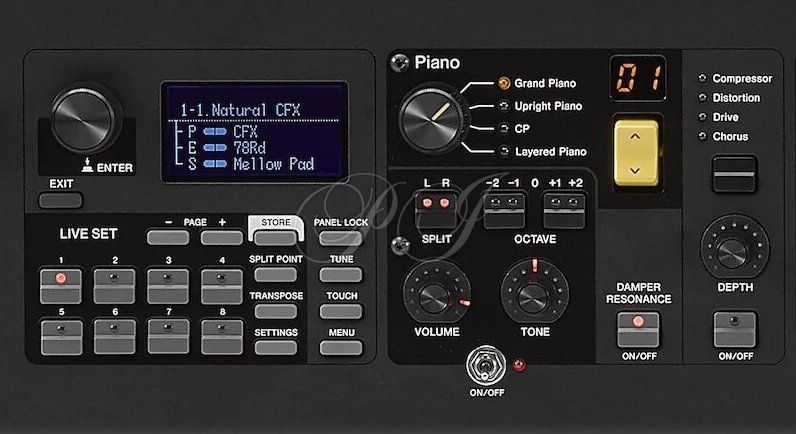
Task: Select the CP piano indicator
Action: [x=504, y=129]
